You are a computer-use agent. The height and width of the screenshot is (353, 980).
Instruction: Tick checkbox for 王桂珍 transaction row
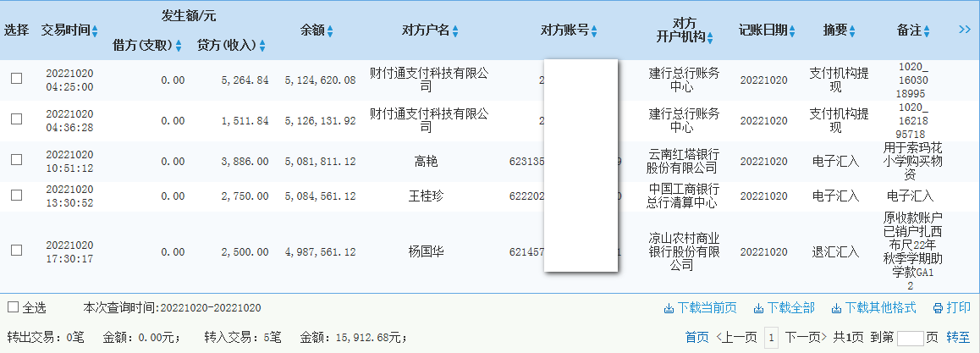17,195
